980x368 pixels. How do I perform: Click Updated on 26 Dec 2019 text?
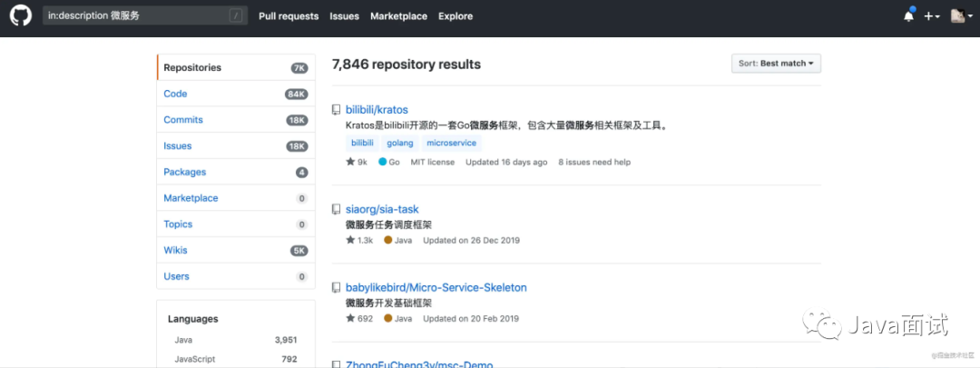471,240
